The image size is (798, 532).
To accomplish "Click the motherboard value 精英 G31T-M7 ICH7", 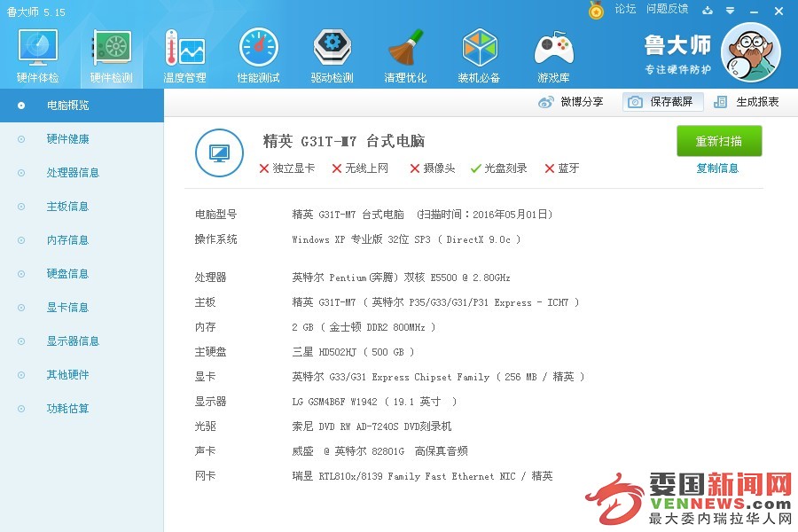I will [435, 302].
